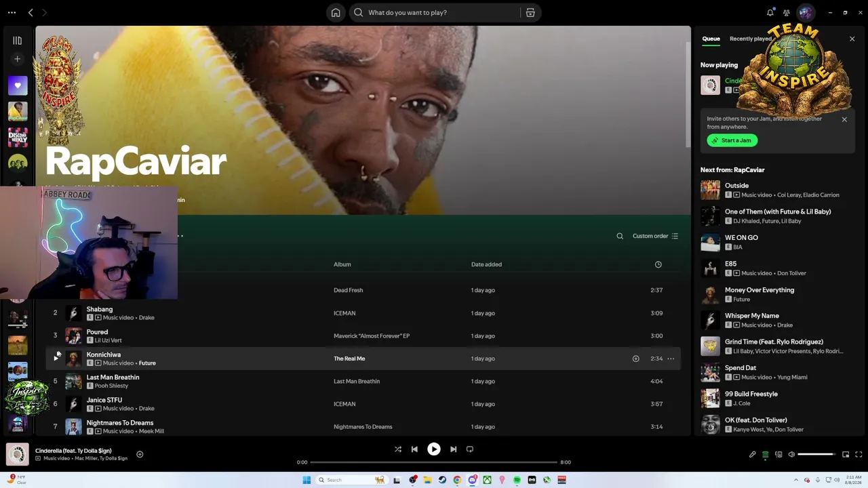The width and height of the screenshot is (868, 488).
Task: Open the Liked Songs playlist
Action: click(18, 85)
